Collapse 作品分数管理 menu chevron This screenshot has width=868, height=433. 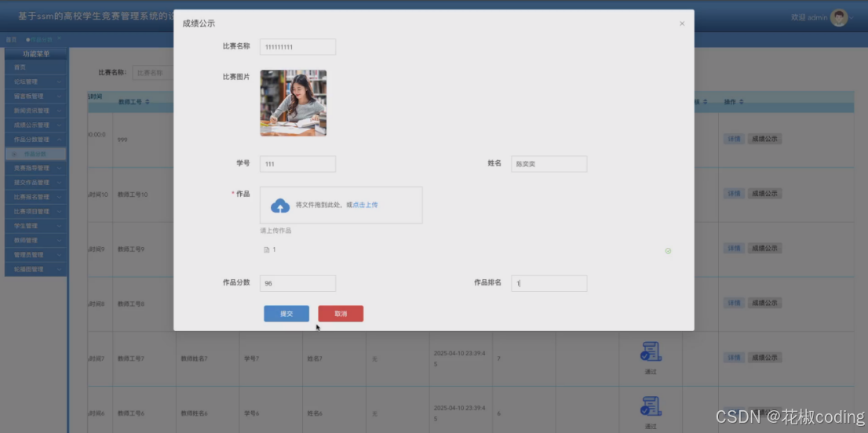coord(59,140)
